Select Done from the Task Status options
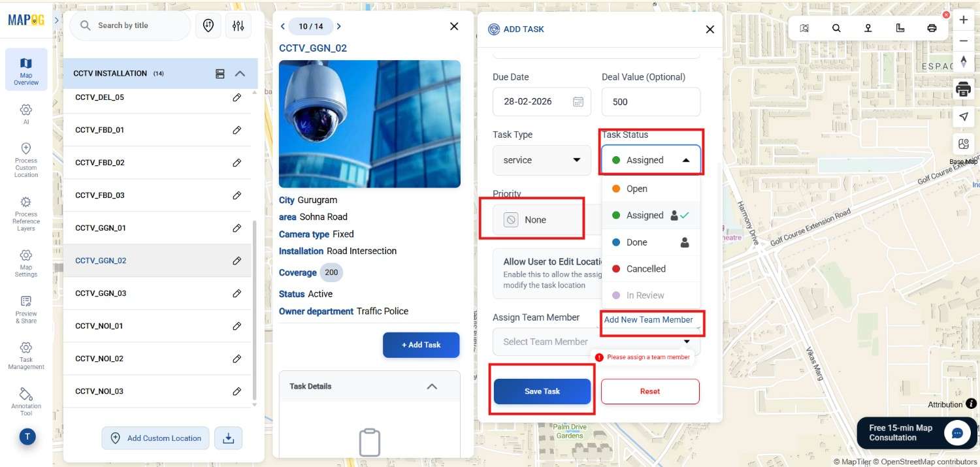The width and height of the screenshot is (980, 467). [635, 242]
